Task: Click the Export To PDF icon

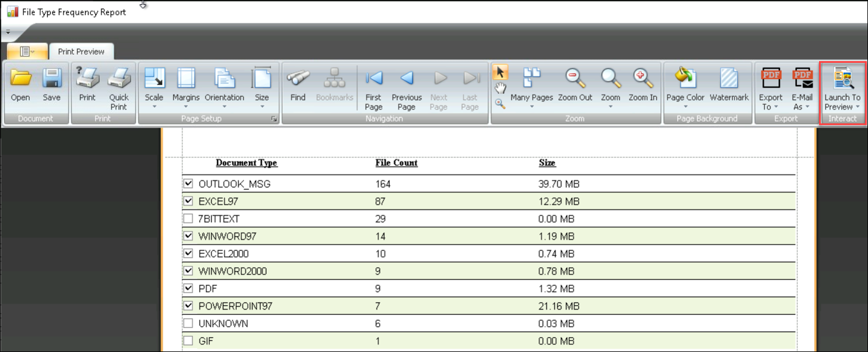Action: coord(771,78)
